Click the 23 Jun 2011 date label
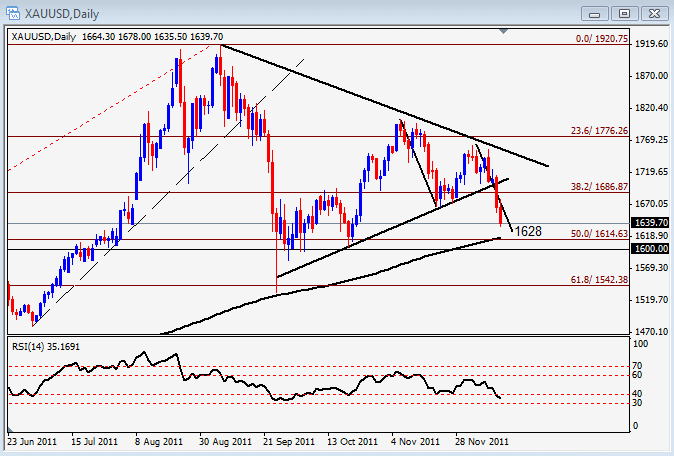 pyautogui.click(x=32, y=441)
